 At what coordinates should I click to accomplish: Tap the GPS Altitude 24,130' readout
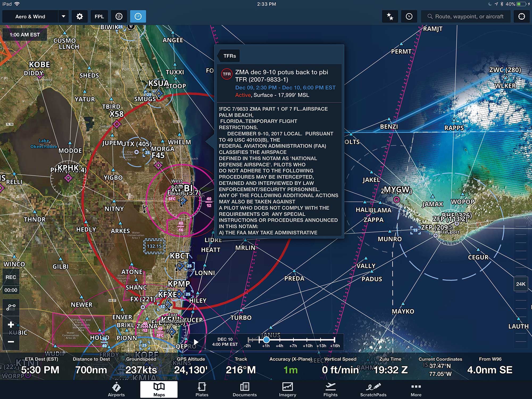coord(191,367)
